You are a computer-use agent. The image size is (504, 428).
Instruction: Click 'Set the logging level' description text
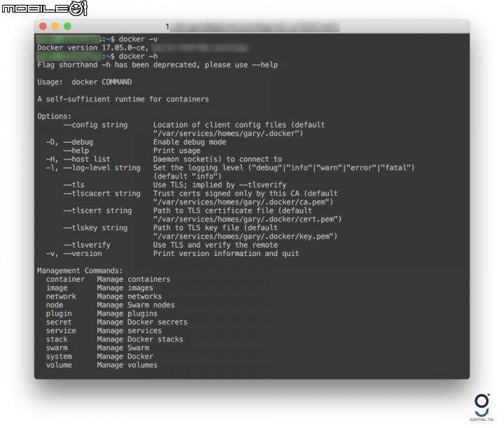tap(198, 168)
